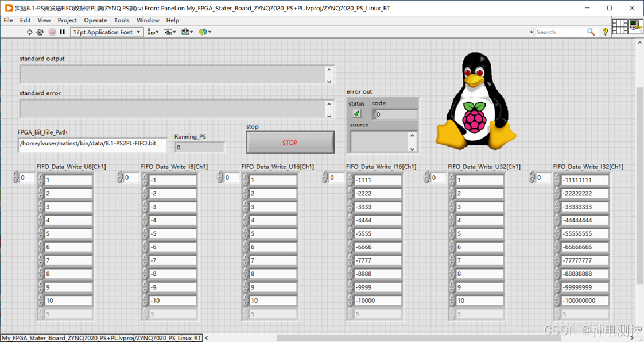Screen dimensions: 644x342
Task: Click the Run Continuously toolbar icon
Action: (40, 32)
